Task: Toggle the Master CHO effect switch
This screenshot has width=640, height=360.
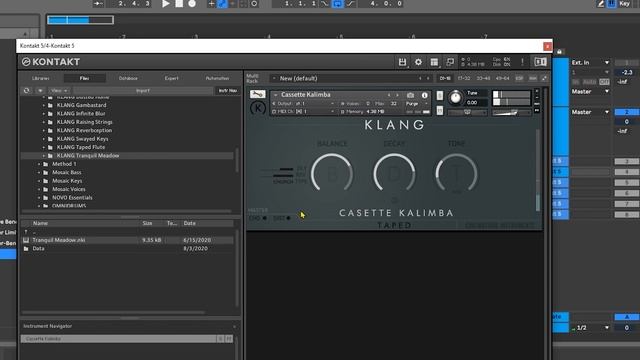Action: tap(264, 218)
